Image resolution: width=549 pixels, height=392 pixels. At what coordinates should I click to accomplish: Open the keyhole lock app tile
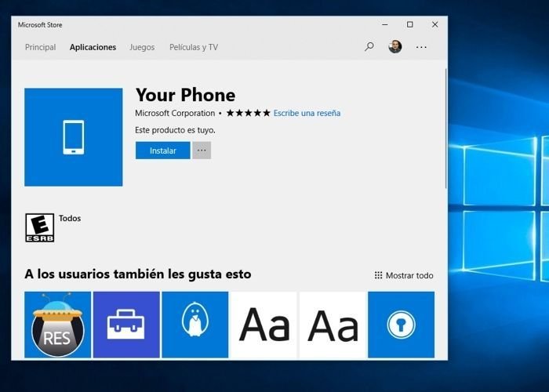click(x=402, y=325)
